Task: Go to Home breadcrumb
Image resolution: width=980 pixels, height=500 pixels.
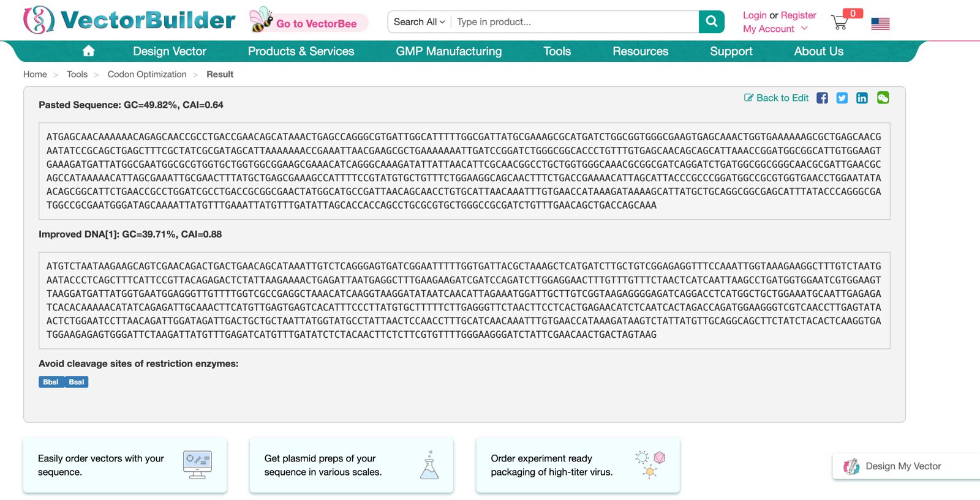Action: pos(35,74)
